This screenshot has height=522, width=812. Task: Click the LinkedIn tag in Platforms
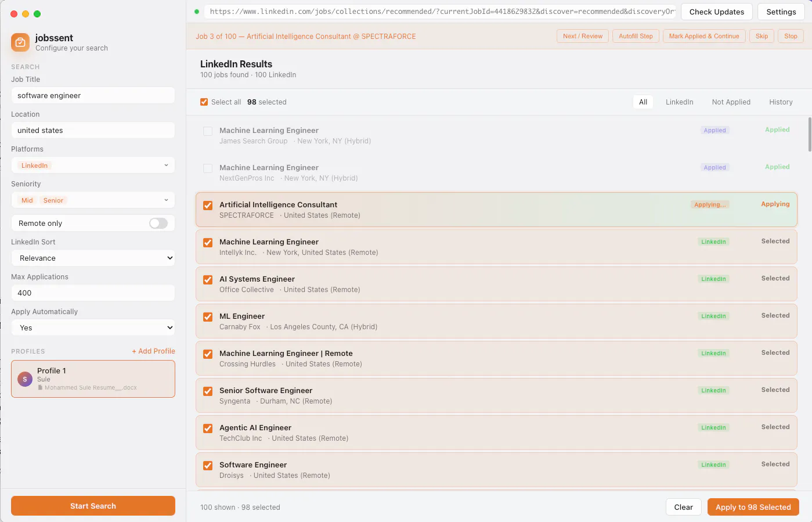[34, 165]
